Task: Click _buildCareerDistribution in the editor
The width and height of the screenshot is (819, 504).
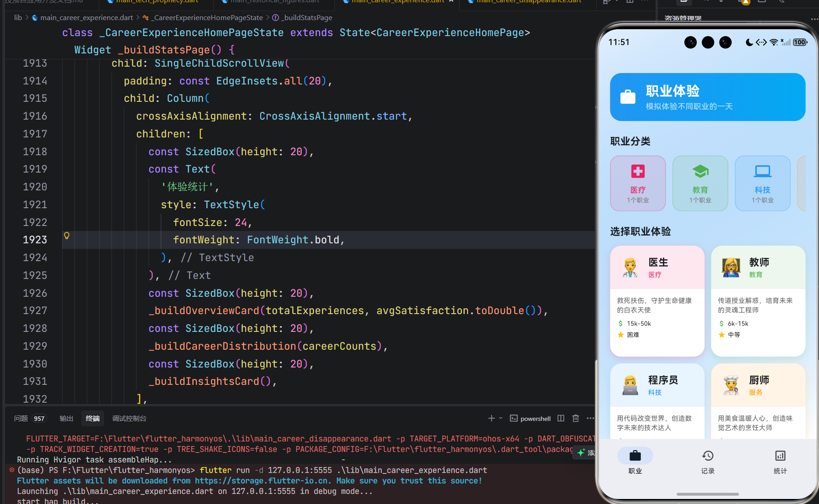Action: point(222,346)
